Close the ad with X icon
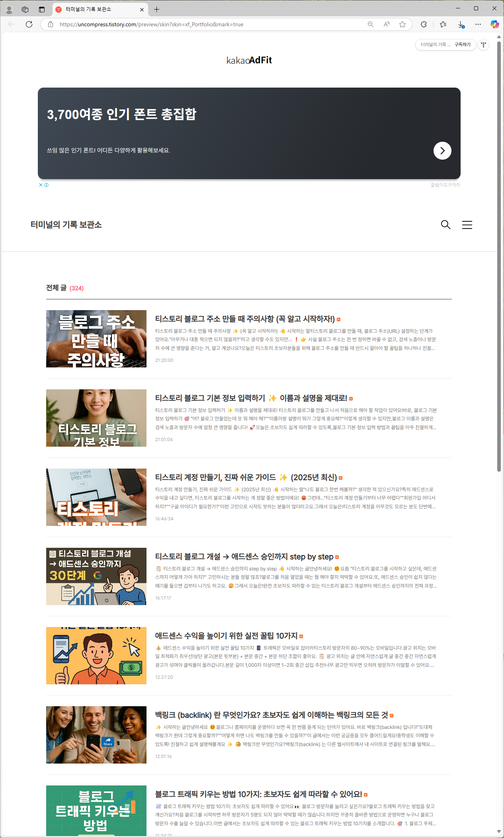 [x=41, y=185]
